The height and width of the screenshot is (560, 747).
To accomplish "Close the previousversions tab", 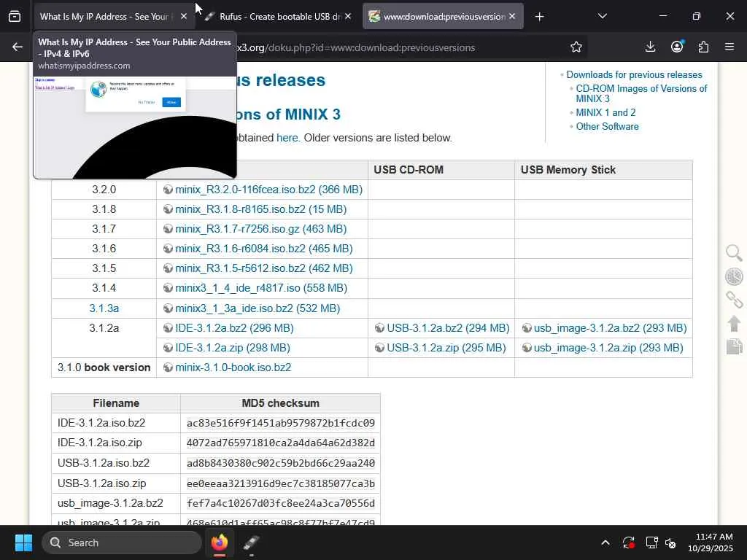I will click(x=512, y=16).
